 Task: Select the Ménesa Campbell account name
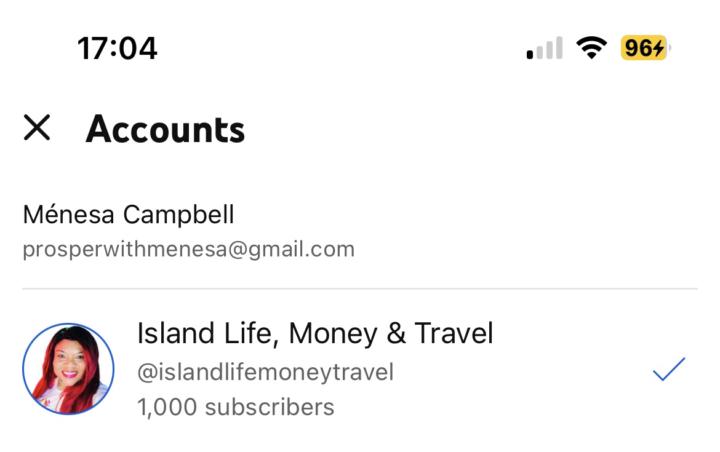click(128, 214)
